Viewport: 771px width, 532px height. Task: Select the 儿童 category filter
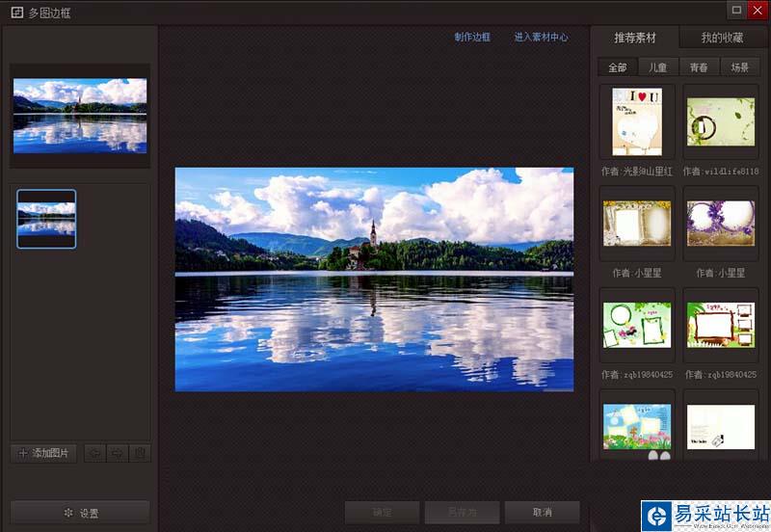tap(658, 66)
